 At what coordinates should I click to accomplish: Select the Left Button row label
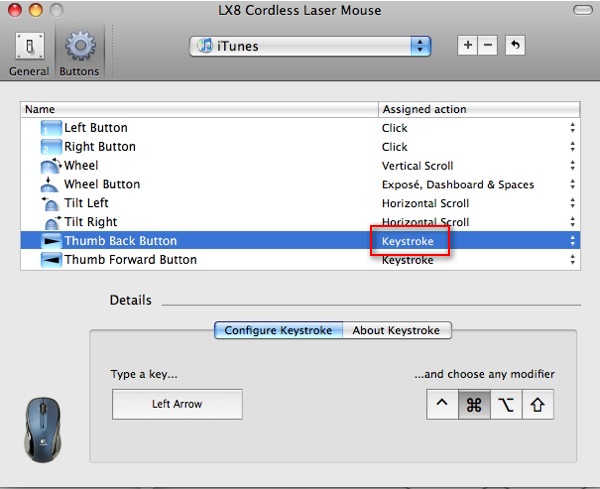[96, 128]
